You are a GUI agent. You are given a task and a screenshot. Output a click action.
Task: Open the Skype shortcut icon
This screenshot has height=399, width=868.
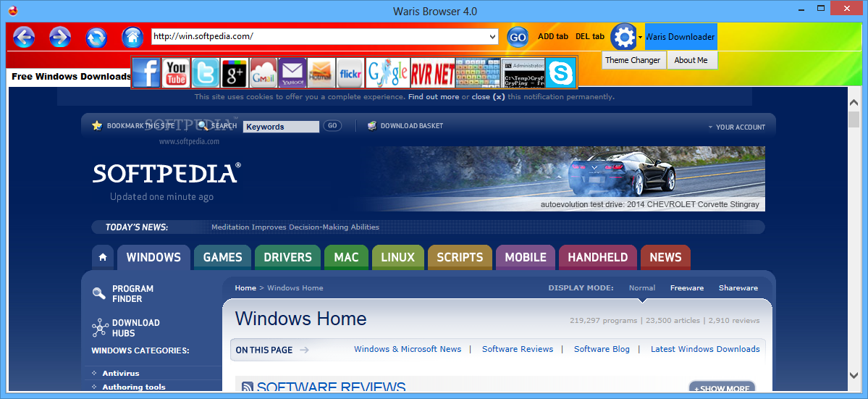[x=561, y=72]
